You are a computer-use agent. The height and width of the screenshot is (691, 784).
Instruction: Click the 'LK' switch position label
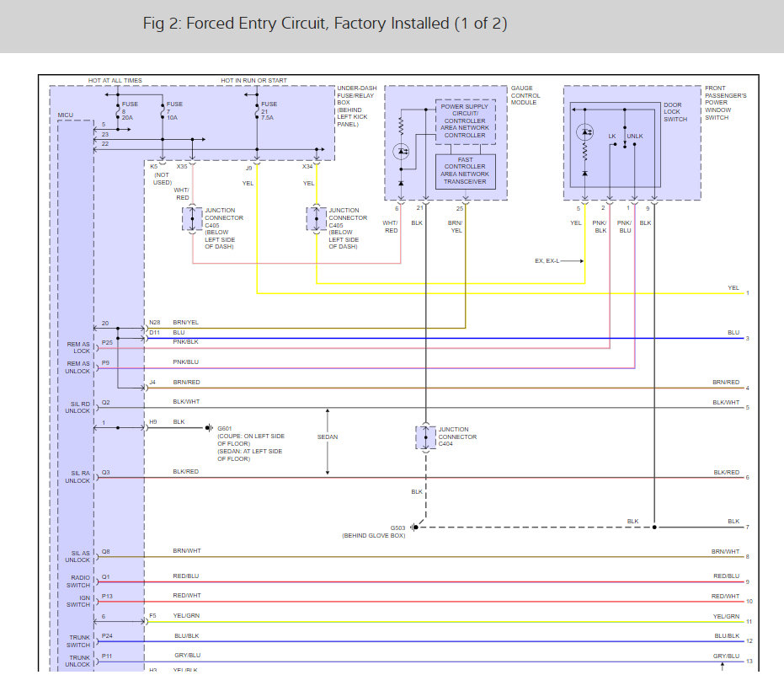(x=612, y=137)
